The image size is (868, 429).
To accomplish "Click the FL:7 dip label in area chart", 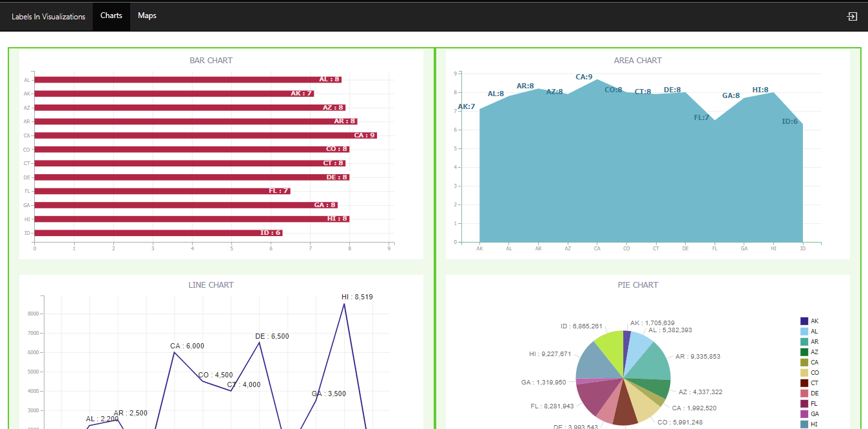I will pos(700,117).
